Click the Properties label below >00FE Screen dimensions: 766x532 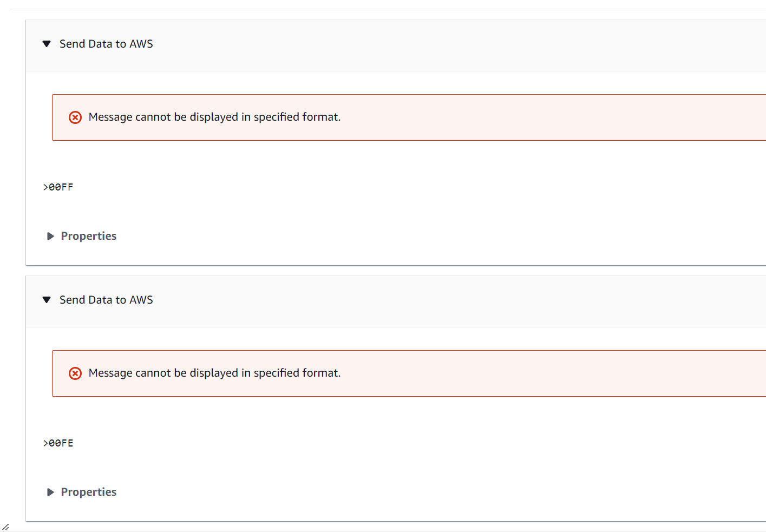pos(89,492)
